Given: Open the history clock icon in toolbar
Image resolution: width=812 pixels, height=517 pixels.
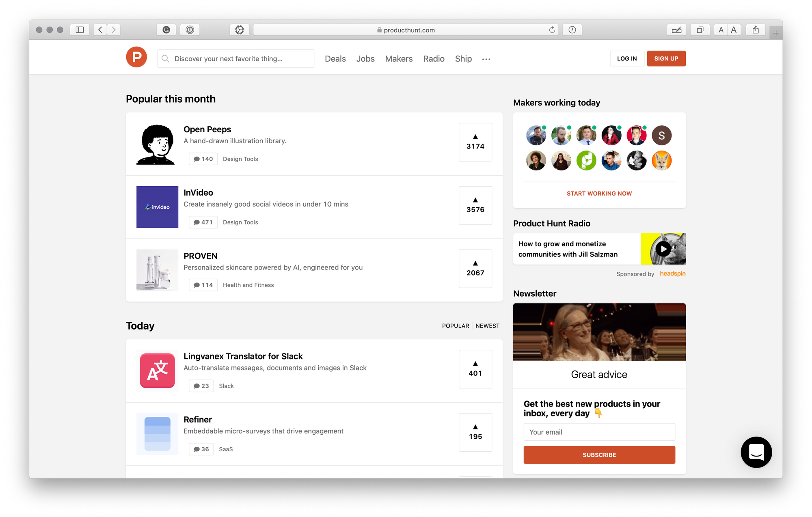Looking at the screenshot, I should tap(572, 30).
